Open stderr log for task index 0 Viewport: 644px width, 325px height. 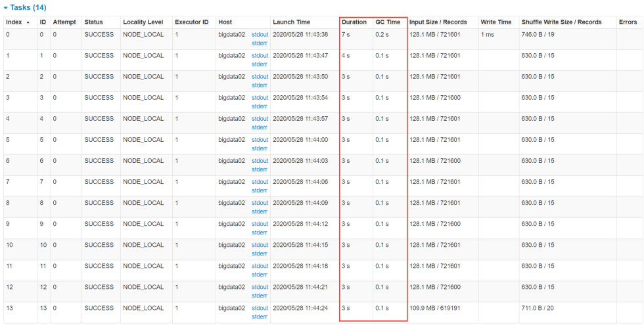(x=260, y=43)
